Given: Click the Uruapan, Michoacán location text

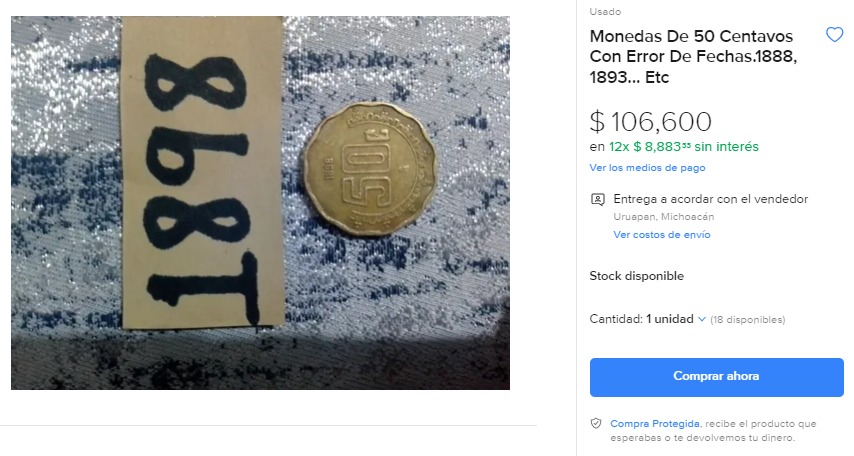Looking at the screenshot, I should coord(663,217).
